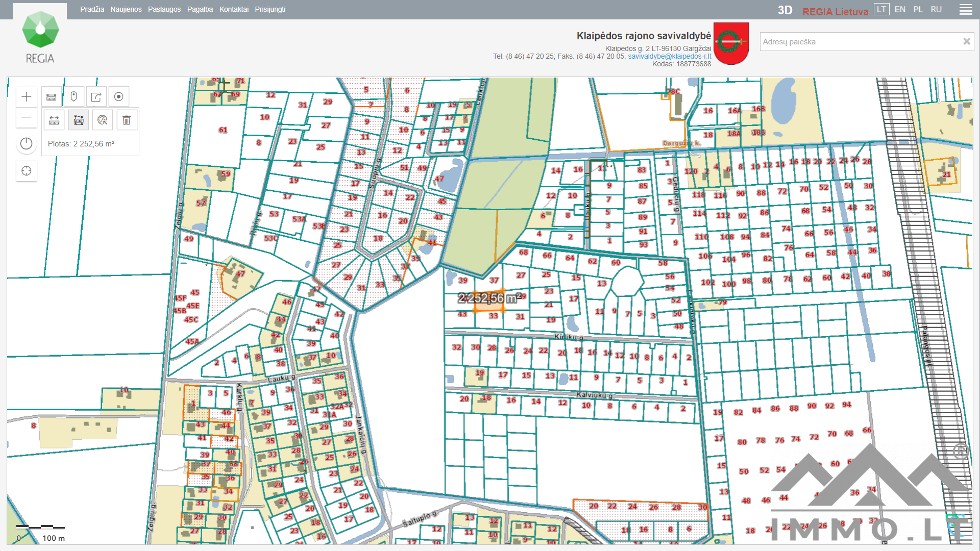Open the Pagalba menu item
Viewport: 980px width, 551px height.
point(200,9)
